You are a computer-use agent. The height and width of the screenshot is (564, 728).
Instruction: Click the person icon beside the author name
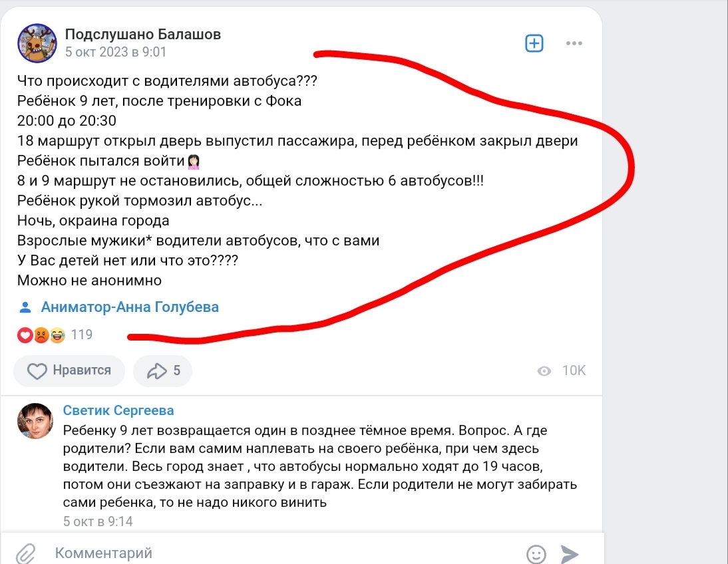point(25,307)
